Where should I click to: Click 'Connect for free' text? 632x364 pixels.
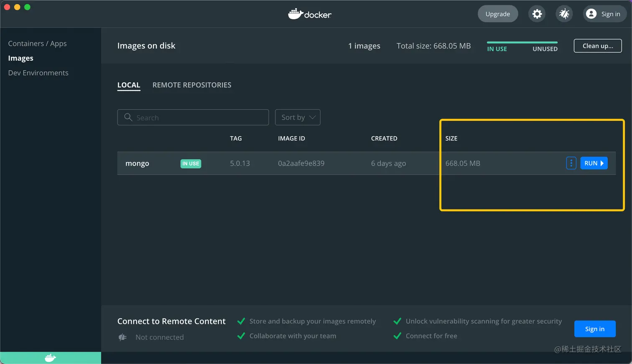(431, 336)
